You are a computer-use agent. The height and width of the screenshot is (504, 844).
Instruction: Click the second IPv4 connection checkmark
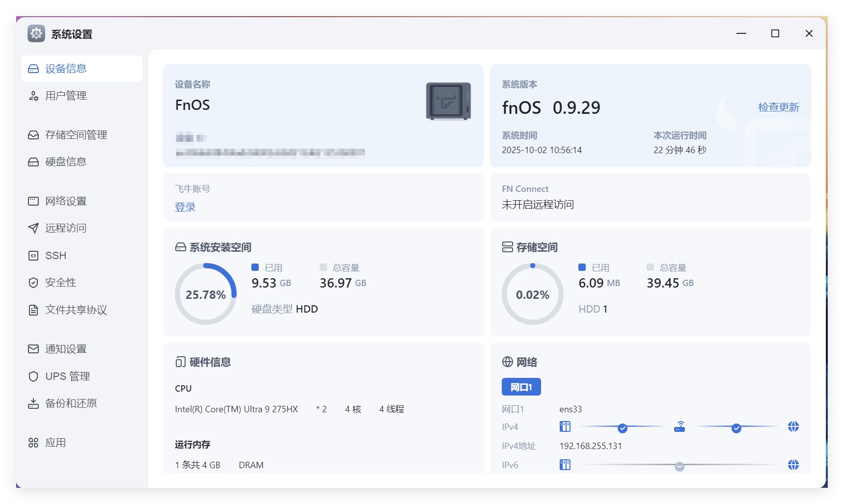(736, 428)
